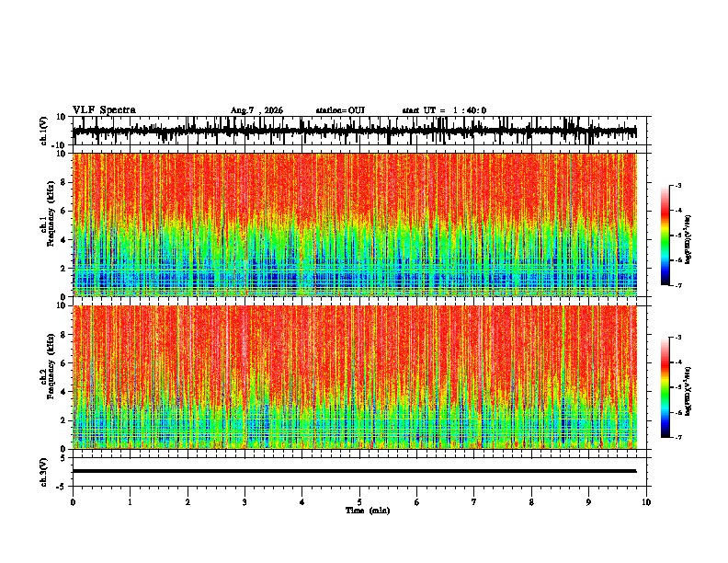Click the ch.2 spectrogram color scale bar

click(665, 387)
